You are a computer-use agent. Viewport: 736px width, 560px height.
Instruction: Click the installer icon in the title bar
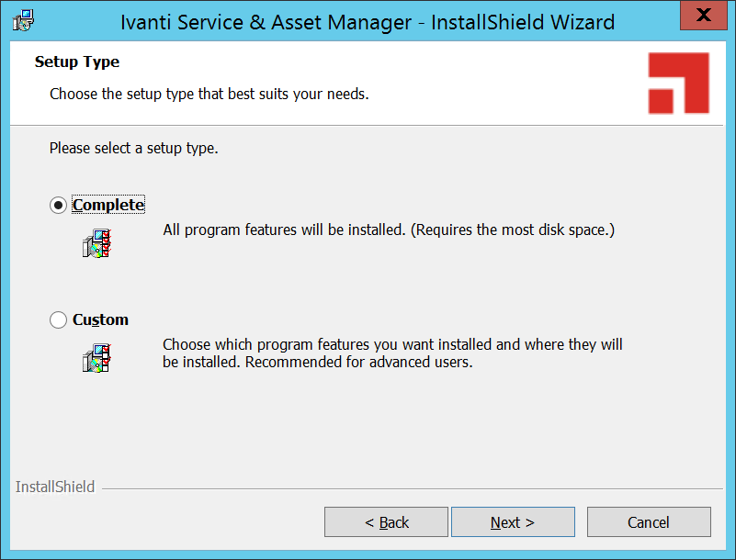pyautogui.click(x=24, y=20)
